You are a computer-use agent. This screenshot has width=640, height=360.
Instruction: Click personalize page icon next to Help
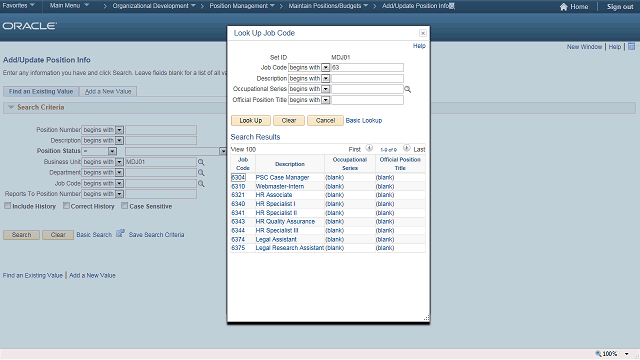[631, 47]
